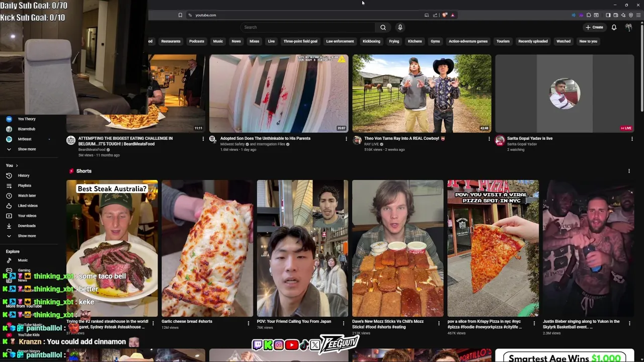644x362 pixels.
Task: Click the Create button
Action: click(594, 27)
